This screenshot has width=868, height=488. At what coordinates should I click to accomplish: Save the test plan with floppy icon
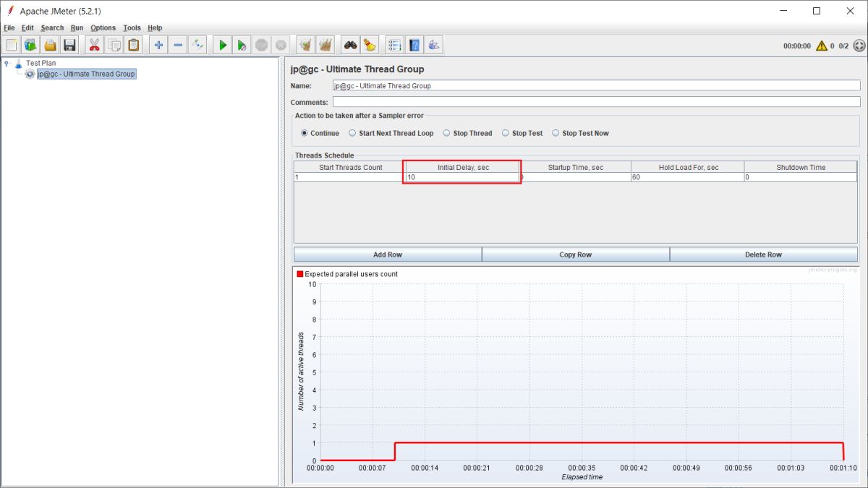click(69, 45)
